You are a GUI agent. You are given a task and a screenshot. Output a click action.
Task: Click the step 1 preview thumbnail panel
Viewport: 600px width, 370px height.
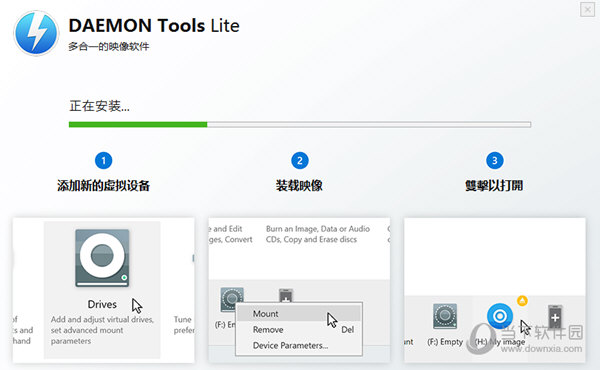point(103,290)
